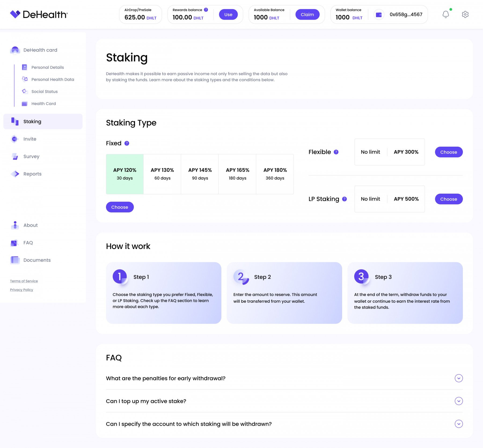Expand the specify withdrawal account question
483x448 pixels.
[x=459, y=424]
